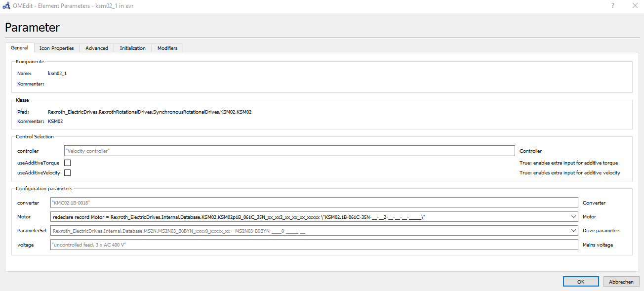Click the voltage uncontrolled feed field
The height and width of the screenshot is (291, 644).
314,244
